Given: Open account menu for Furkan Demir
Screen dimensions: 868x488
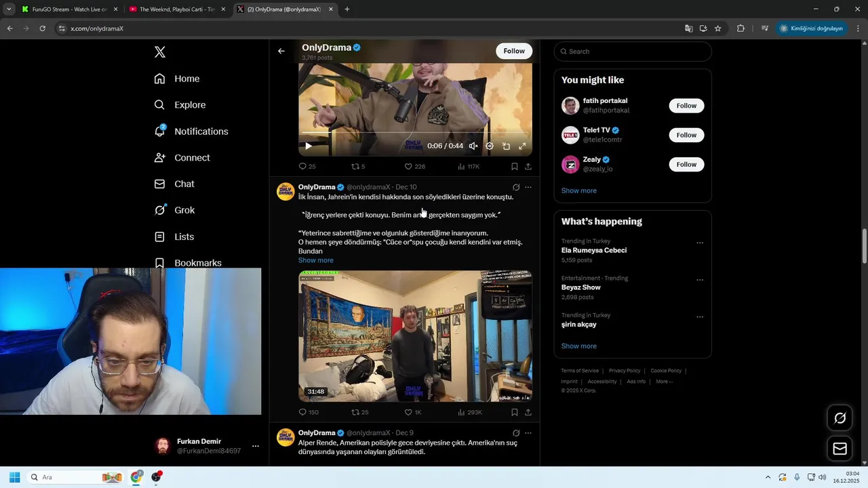Looking at the screenshot, I should tap(208, 446).
